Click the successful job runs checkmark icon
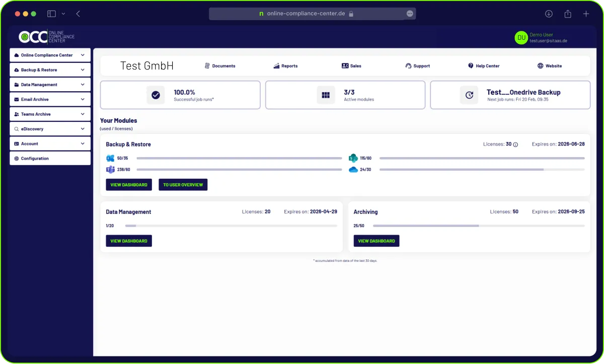This screenshot has height=364, width=604. point(156,95)
